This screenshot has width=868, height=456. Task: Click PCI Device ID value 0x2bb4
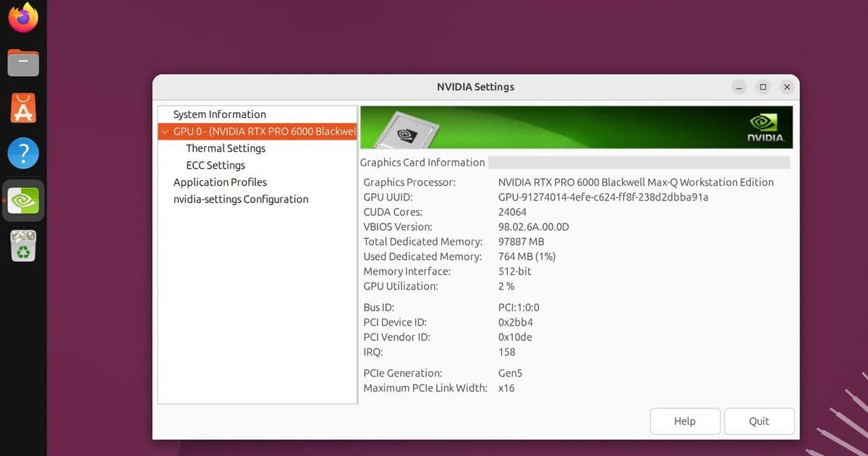[x=516, y=322]
